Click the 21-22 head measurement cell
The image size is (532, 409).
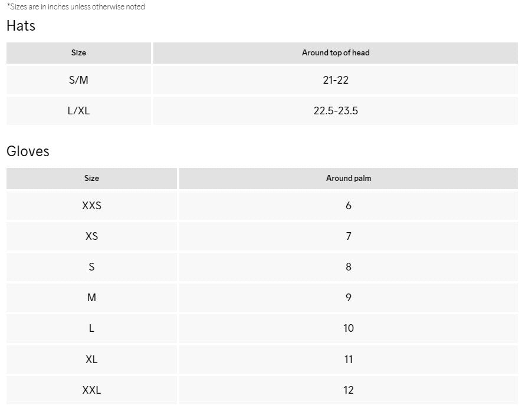pyautogui.click(x=336, y=80)
